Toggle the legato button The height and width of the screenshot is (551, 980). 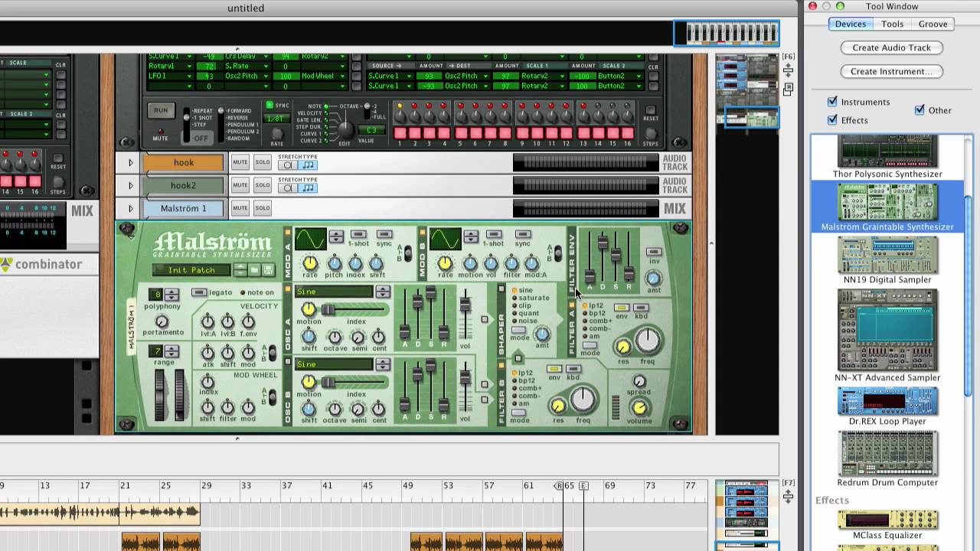(199, 292)
